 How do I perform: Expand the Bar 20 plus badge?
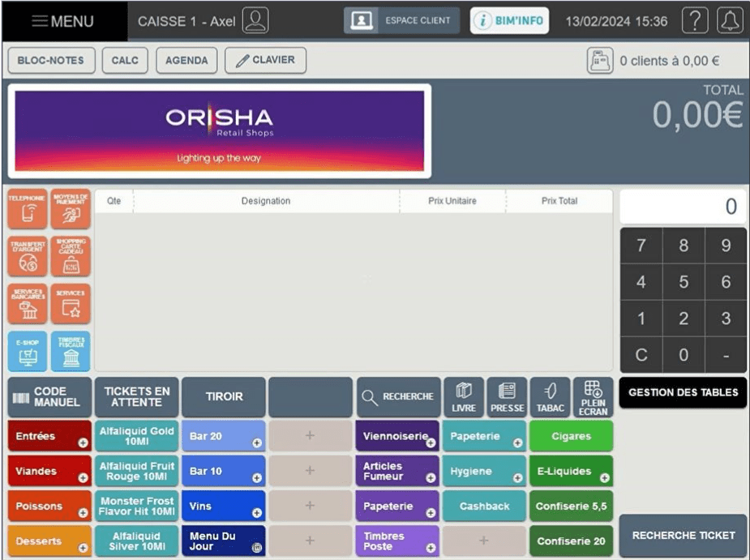point(257,442)
